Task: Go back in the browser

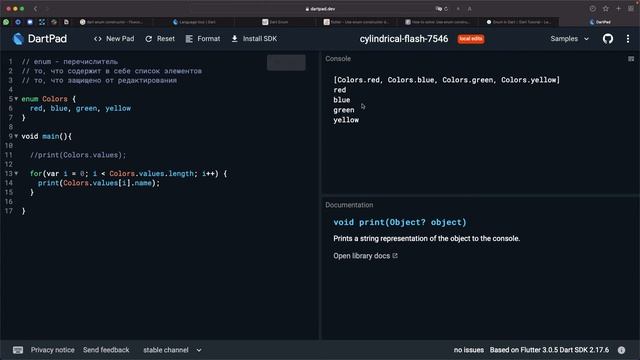Action: pyautogui.click(x=36, y=9)
